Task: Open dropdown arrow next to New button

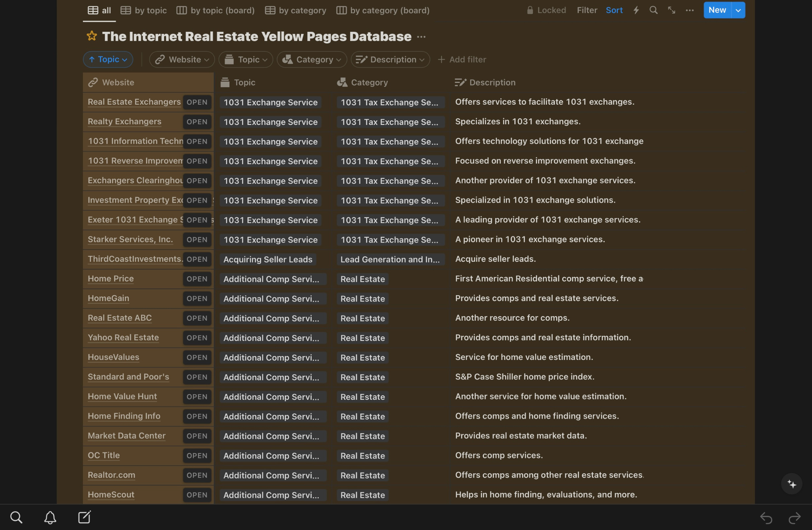Action: (738, 10)
